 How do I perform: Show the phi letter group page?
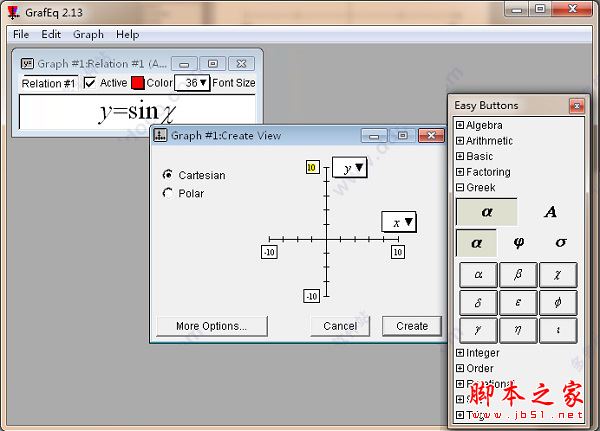pyautogui.click(x=518, y=243)
